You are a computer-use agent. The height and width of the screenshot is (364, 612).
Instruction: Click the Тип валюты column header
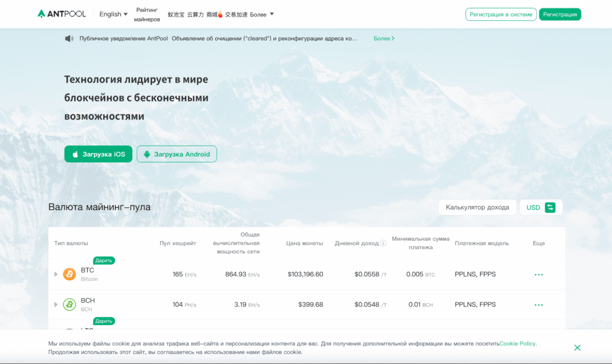[x=71, y=243]
